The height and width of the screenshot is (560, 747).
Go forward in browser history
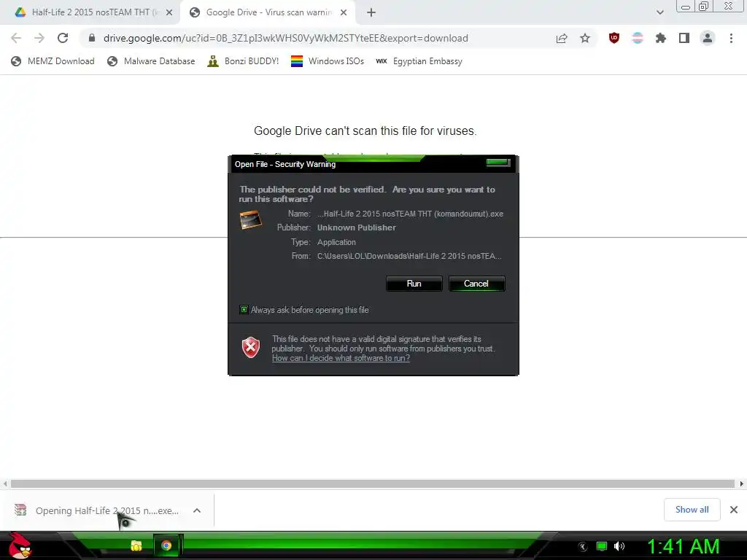(x=39, y=38)
